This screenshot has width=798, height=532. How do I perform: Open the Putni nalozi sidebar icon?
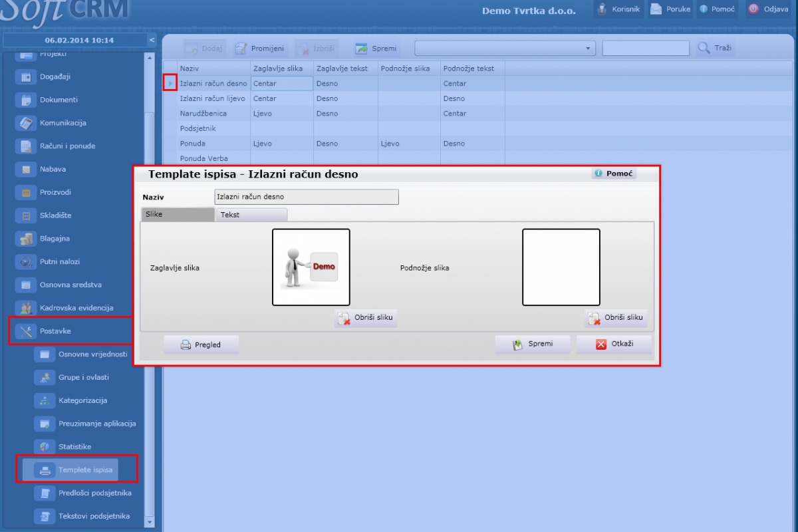pyautogui.click(x=27, y=262)
